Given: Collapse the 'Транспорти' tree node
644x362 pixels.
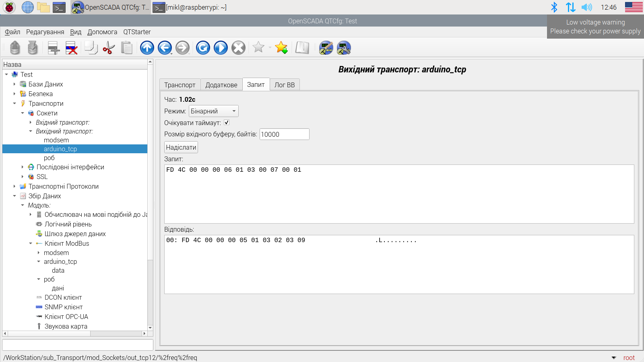Looking at the screenshot, I should tap(14, 103).
